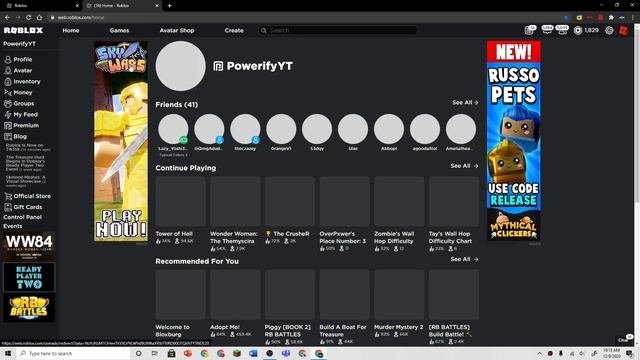Click the Ready Player Two event banner
This screenshot has width=640, height=360.
coord(29,277)
